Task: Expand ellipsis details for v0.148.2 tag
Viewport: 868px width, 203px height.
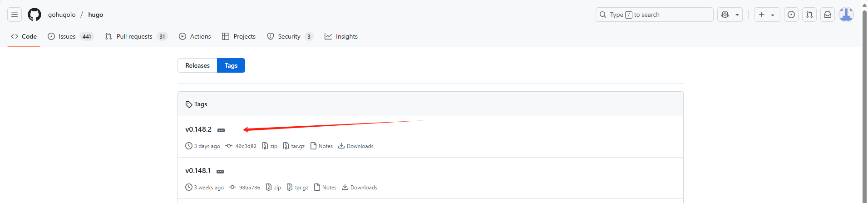Action: click(x=221, y=130)
